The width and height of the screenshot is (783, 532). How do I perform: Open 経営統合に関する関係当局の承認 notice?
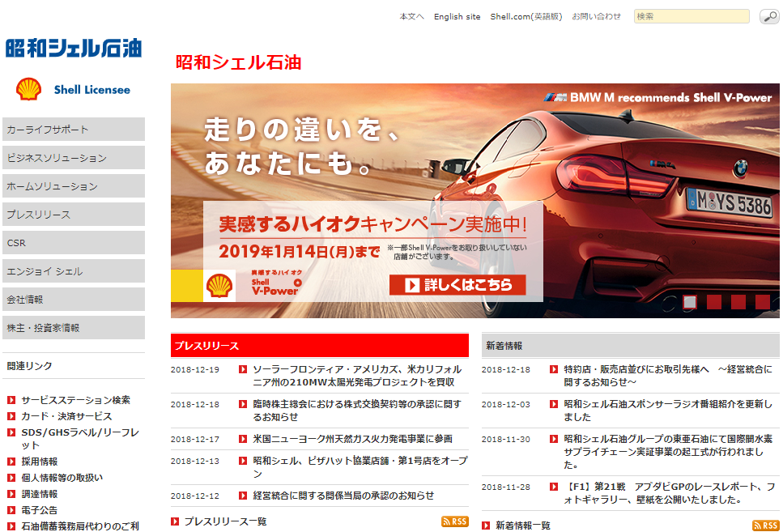point(343,496)
